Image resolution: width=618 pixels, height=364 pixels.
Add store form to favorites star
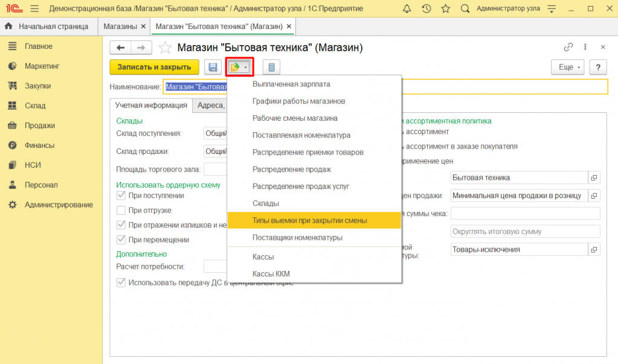click(164, 48)
